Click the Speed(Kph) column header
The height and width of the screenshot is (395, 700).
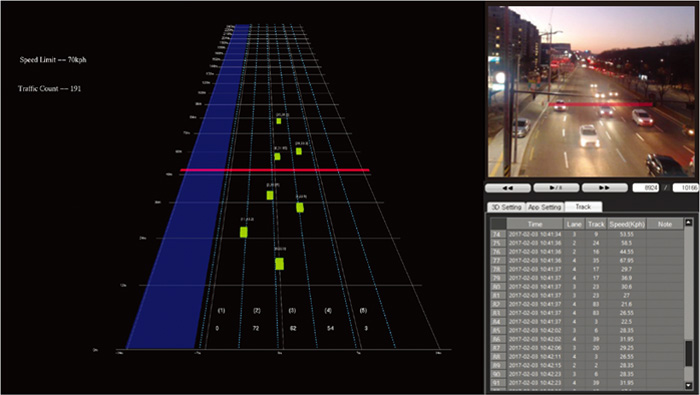(x=626, y=224)
